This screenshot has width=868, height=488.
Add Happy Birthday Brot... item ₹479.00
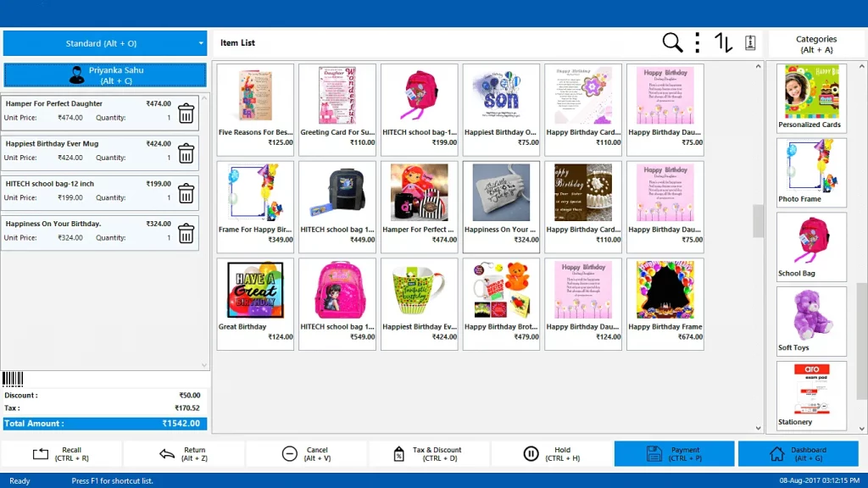501,304
